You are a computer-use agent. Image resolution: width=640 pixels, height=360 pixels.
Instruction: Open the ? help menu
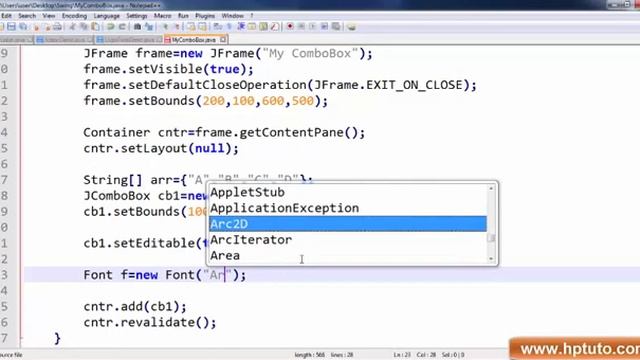(x=252, y=16)
